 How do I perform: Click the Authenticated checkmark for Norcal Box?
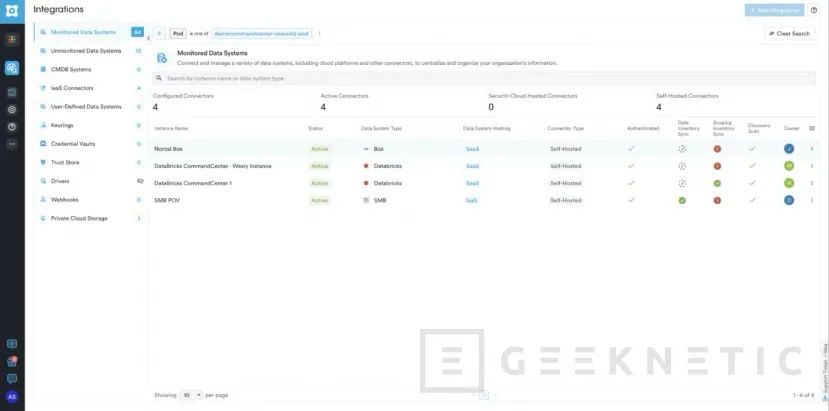[631, 149]
